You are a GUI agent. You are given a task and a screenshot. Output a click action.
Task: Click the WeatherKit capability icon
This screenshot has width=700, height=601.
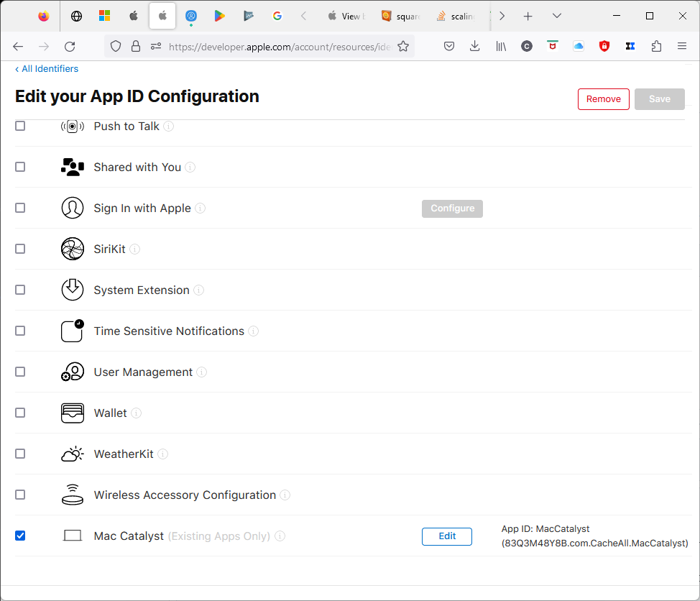point(72,454)
